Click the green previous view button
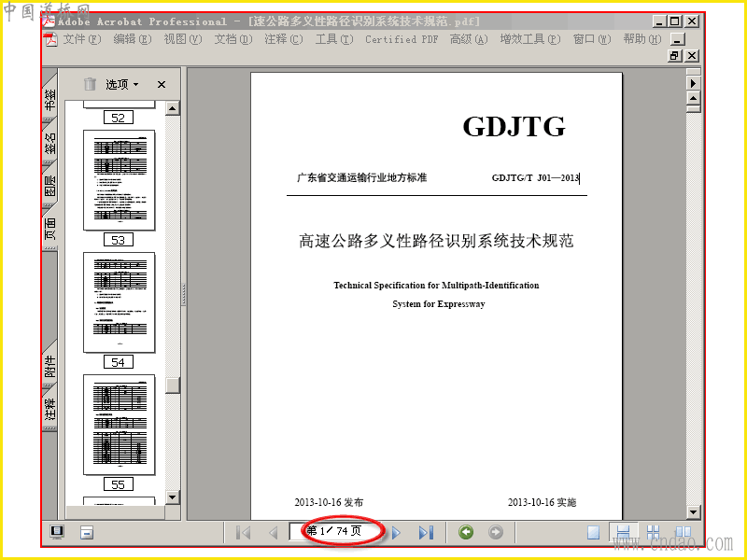Viewport: 747px width, 560px height. 466,532
